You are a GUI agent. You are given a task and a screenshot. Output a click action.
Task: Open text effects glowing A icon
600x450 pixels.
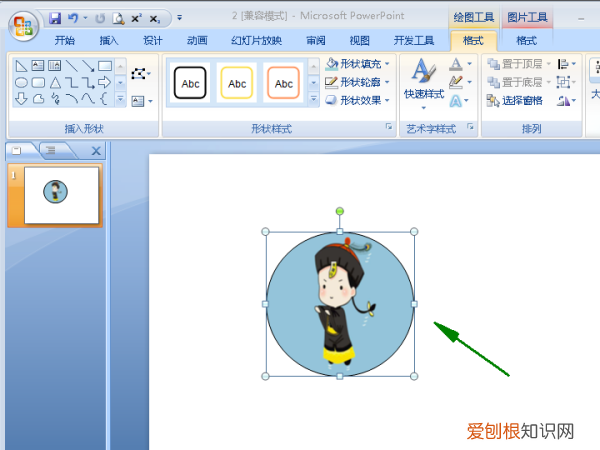click(455, 101)
